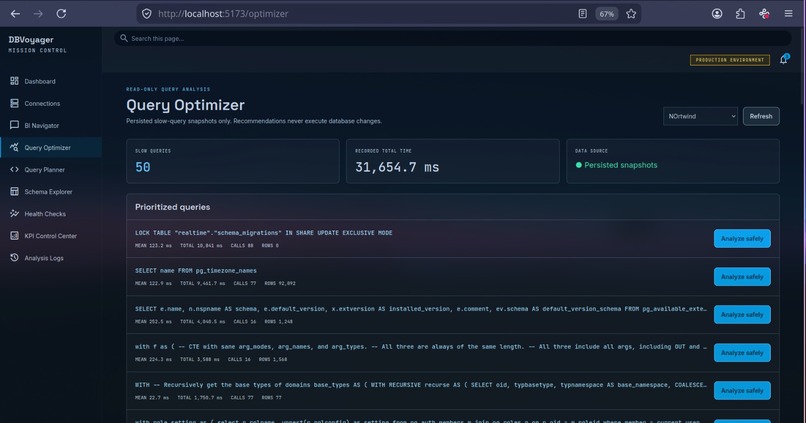
Task: Toggle reader view icon in the address bar
Action: coord(582,14)
